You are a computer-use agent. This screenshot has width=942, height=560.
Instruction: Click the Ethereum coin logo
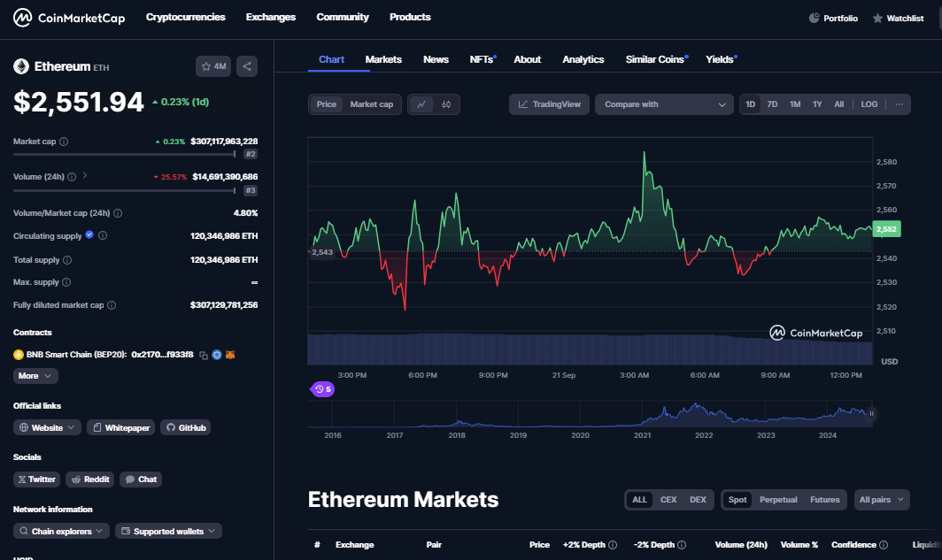(x=21, y=66)
